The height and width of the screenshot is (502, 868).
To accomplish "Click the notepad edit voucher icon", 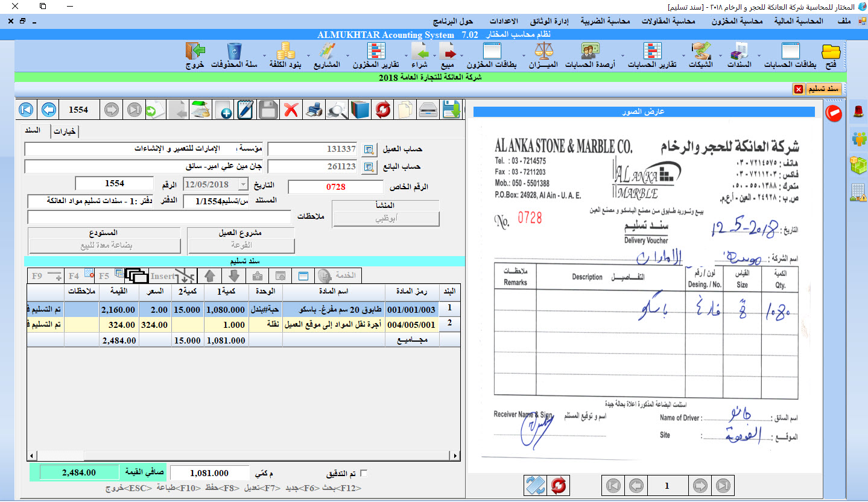I will (246, 110).
